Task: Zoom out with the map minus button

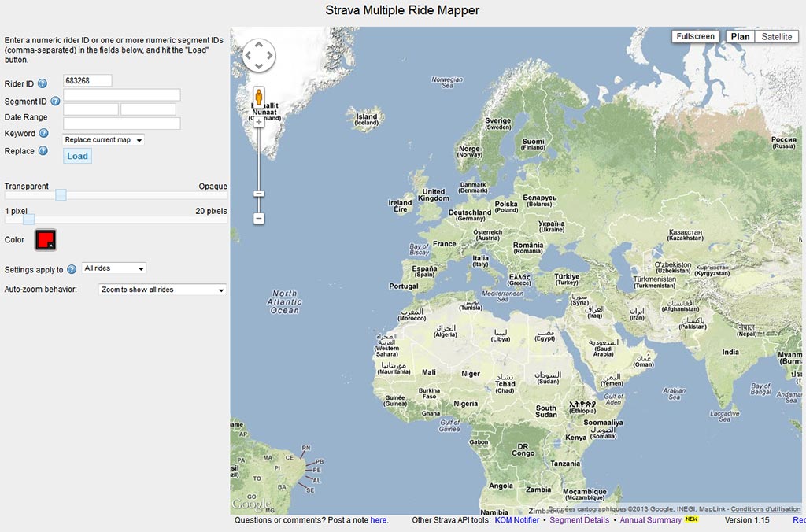Action: coord(258,219)
